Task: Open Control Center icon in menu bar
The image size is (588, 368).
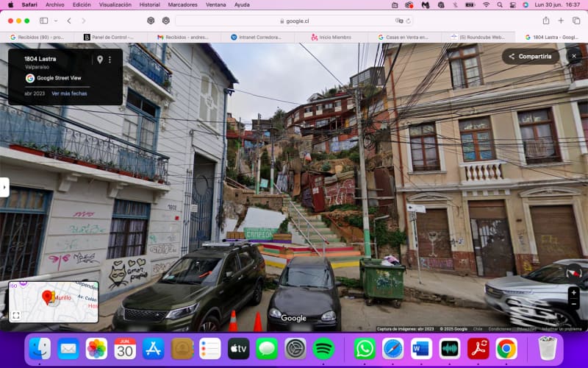Action: pos(512,5)
